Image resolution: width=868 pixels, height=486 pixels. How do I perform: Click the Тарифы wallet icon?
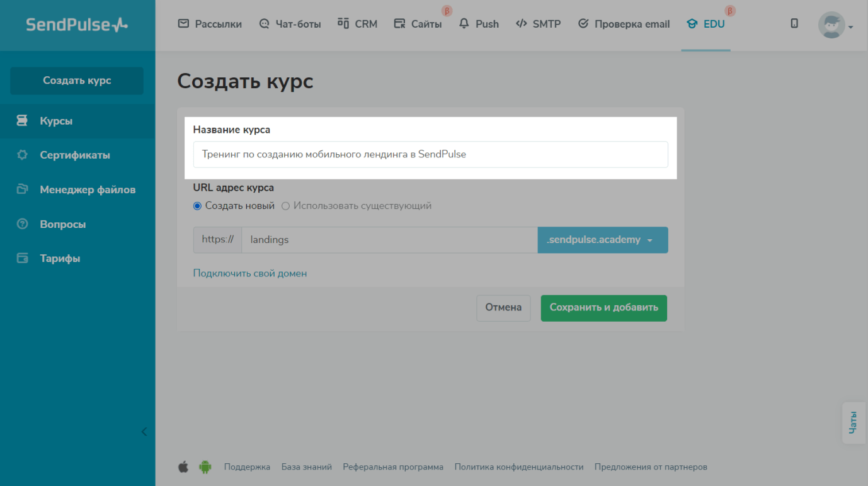pyautogui.click(x=22, y=258)
